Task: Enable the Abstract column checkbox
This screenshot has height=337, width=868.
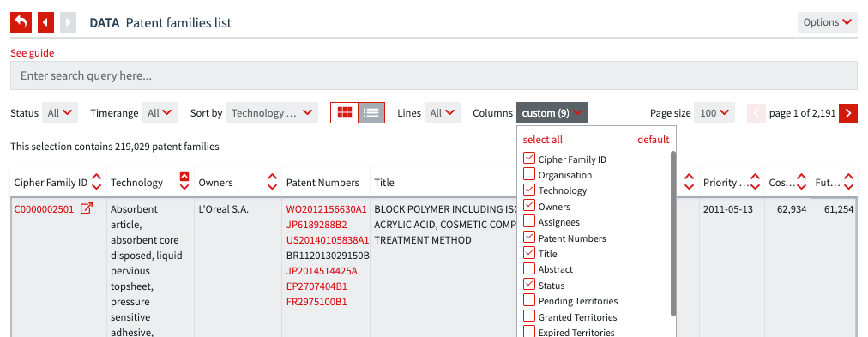Action: click(x=528, y=268)
